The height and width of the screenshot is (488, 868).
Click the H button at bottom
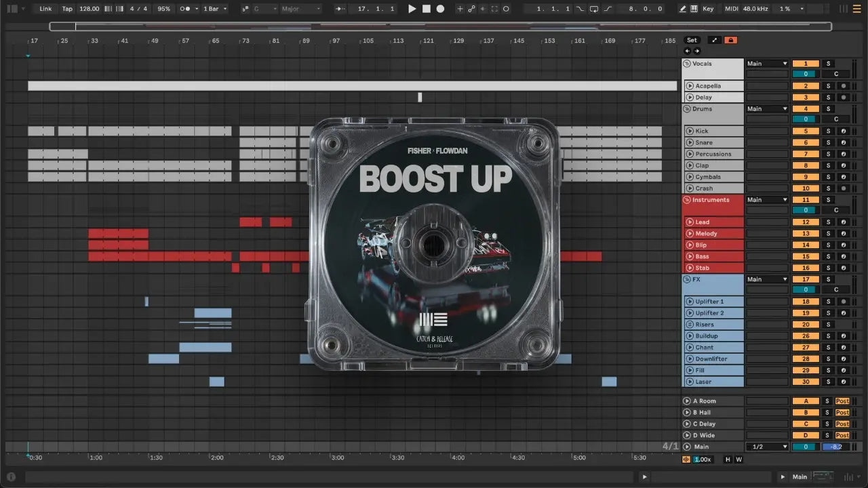pos(728,460)
